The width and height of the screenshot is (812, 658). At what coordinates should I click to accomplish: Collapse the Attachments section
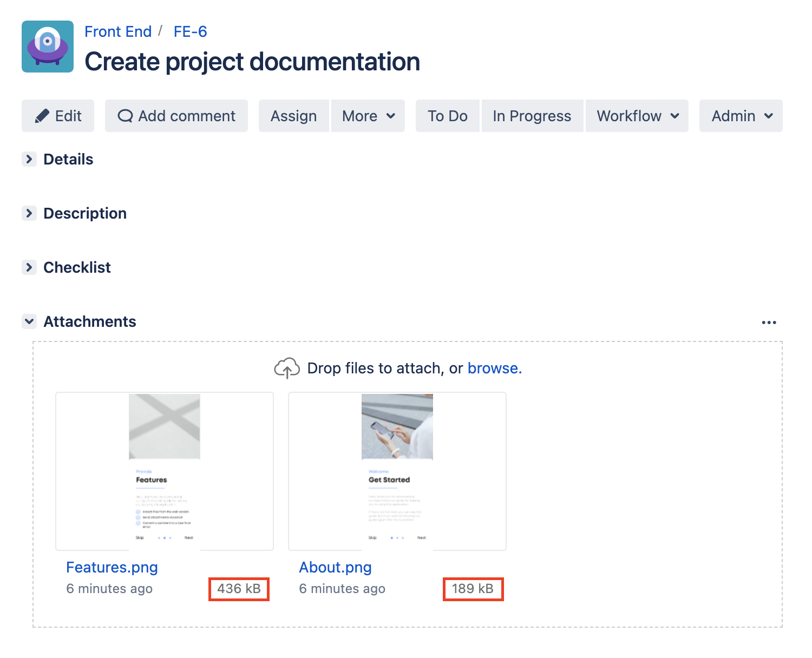29,321
